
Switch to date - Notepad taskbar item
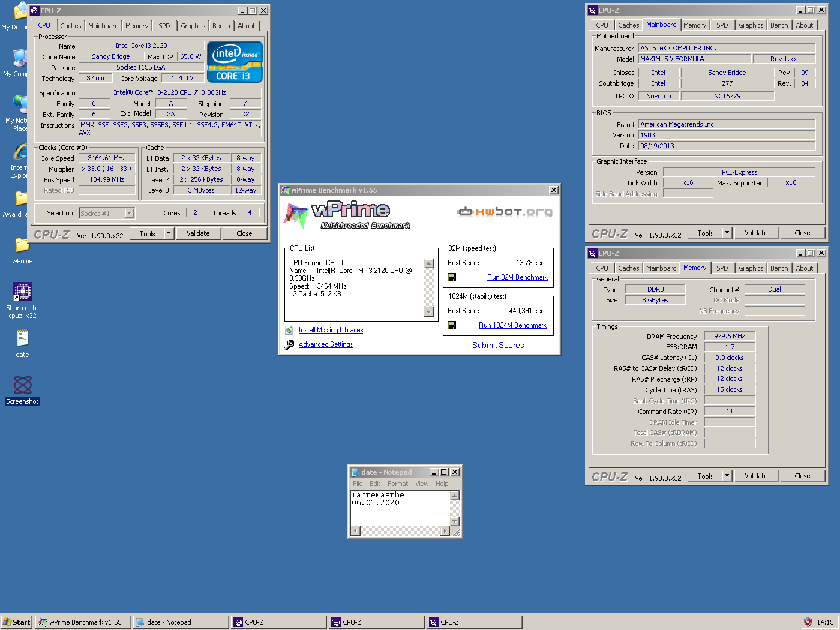tap(181, 622)
